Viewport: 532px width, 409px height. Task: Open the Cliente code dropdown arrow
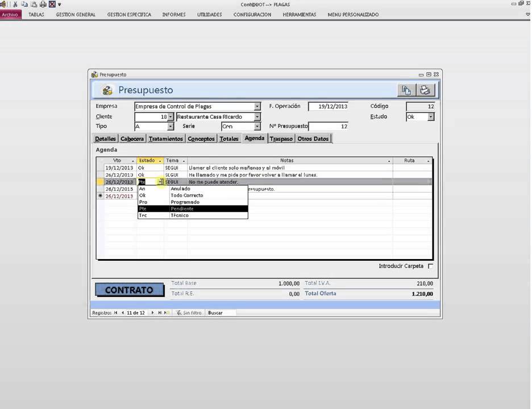pos(171,116)
